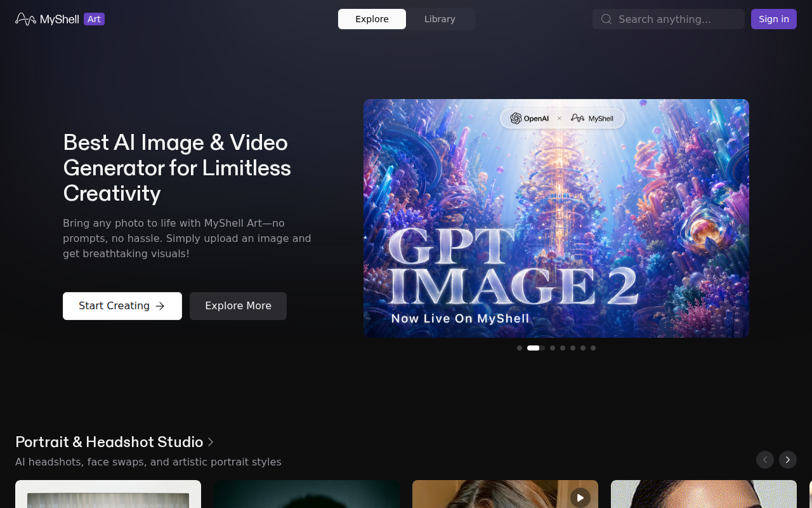This screenshot has height=508, width=812.
Task: Select the fourth carousel dot
Action: [x=563, y=348]
